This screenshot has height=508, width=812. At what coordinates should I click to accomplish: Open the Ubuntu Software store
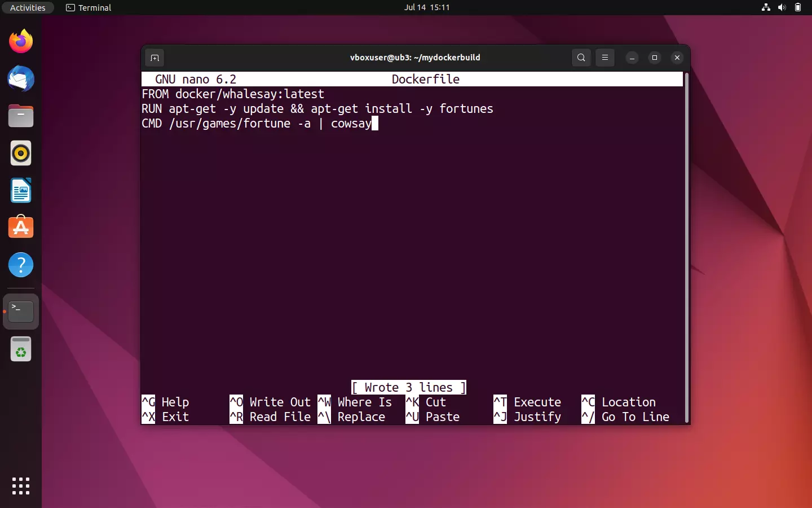click(x=20, y=227)
